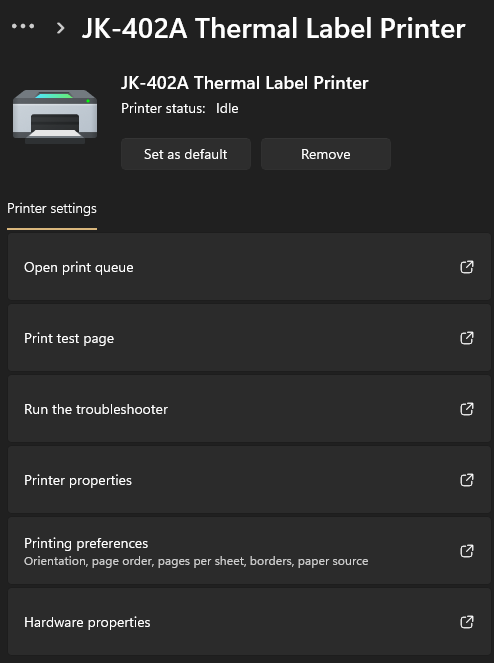Expand the breadcrumb ellipsis menu
Screen dimensions: 494x663
[23, 26]
